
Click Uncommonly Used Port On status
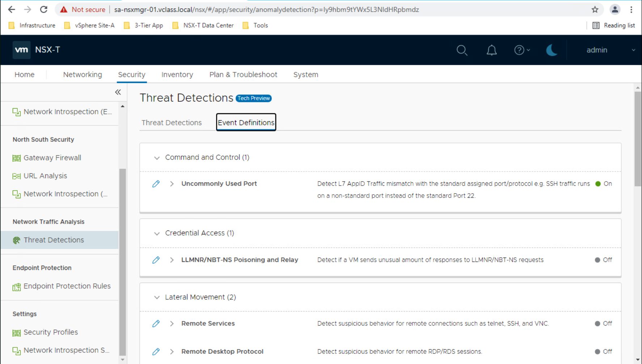(604, 184)
